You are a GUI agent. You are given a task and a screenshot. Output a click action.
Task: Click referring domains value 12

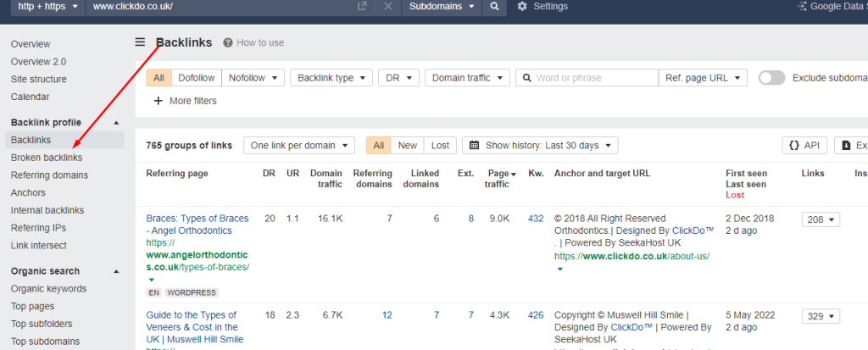(x=387, y=315)
